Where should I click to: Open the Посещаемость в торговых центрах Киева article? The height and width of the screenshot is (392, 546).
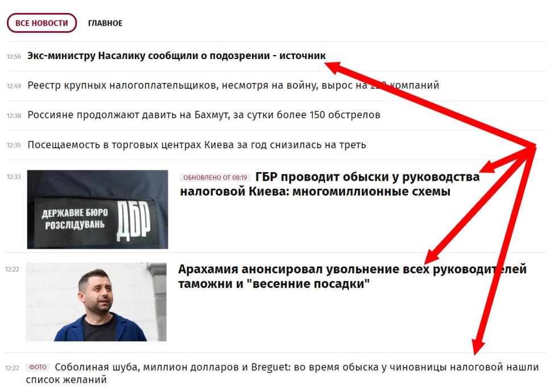tap(197, 145)
